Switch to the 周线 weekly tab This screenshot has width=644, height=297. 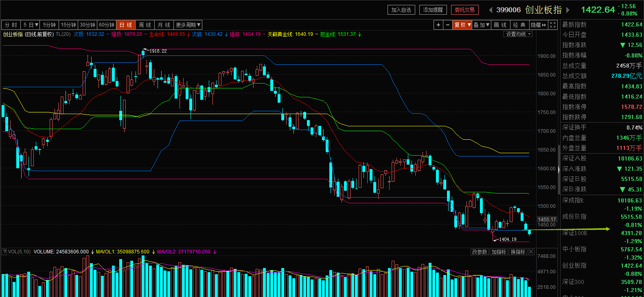tap(145, 25)
